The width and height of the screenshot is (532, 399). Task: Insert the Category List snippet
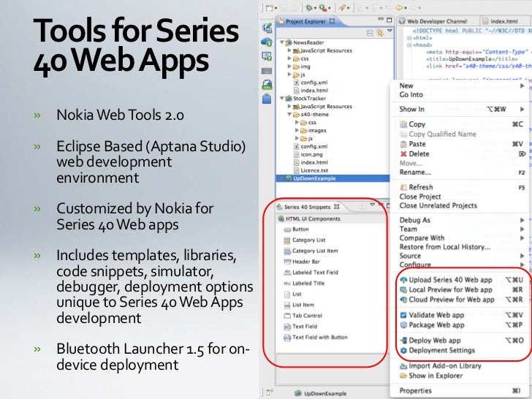304,240
